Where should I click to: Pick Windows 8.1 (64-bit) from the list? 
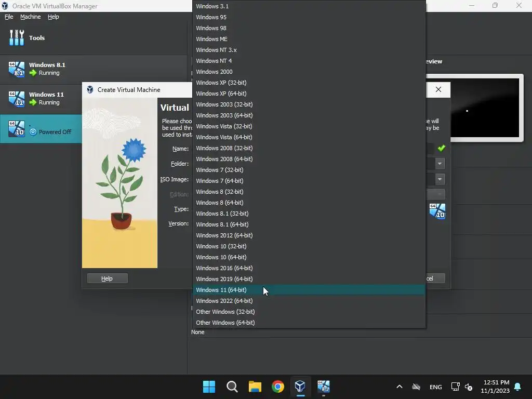[x=309, y=224]
